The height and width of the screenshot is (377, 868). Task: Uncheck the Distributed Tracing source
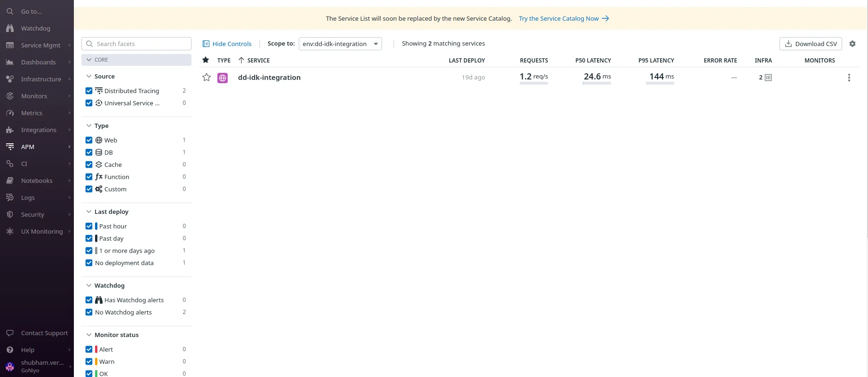click(x=89, y=91)
